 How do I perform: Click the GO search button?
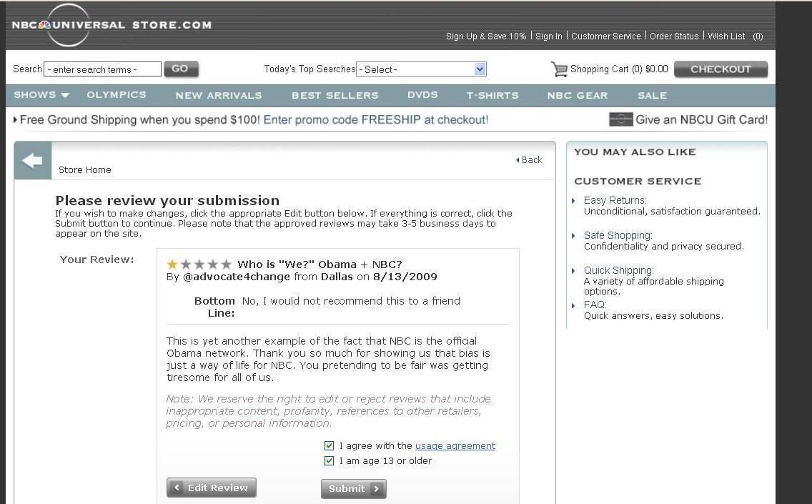click(x=181, y=69)
